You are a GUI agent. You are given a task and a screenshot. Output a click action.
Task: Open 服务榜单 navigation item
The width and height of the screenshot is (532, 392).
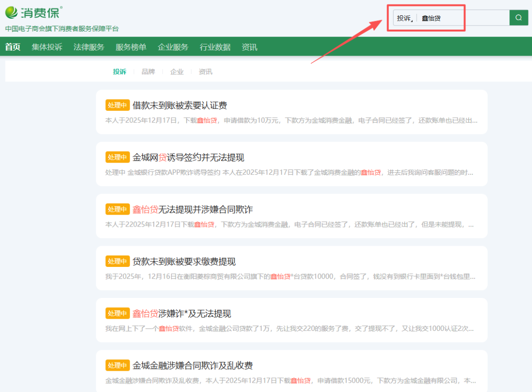(x=131, y=47)
